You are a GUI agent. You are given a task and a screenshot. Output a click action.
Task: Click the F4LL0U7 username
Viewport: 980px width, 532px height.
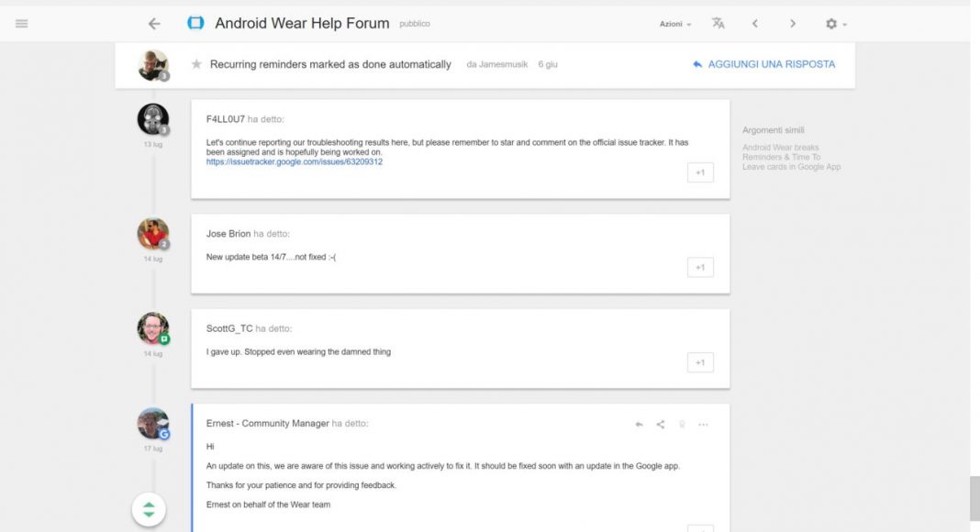click(x=226, y=119)
